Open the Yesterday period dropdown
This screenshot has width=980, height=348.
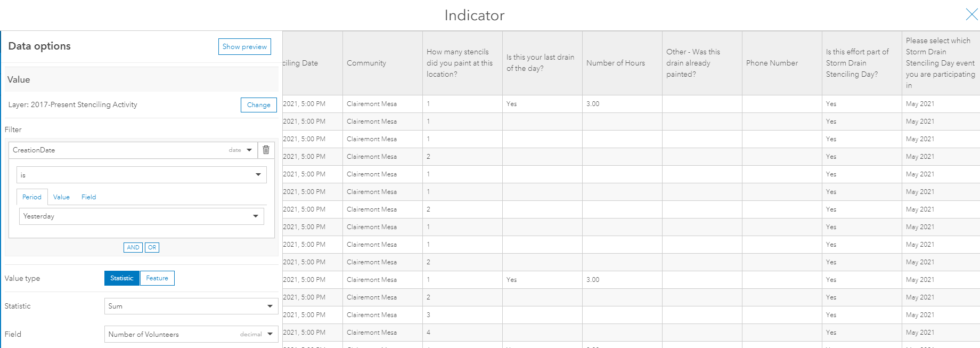(142, 216)
